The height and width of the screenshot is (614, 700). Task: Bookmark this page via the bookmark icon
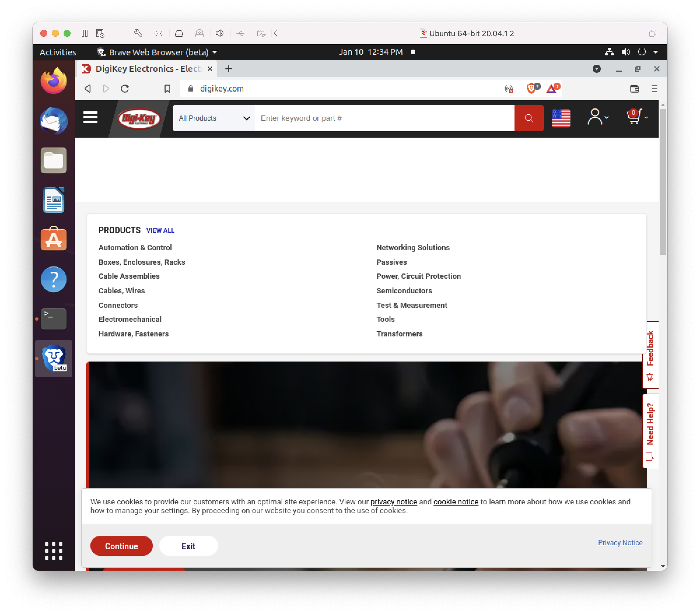tap(167, 88)
